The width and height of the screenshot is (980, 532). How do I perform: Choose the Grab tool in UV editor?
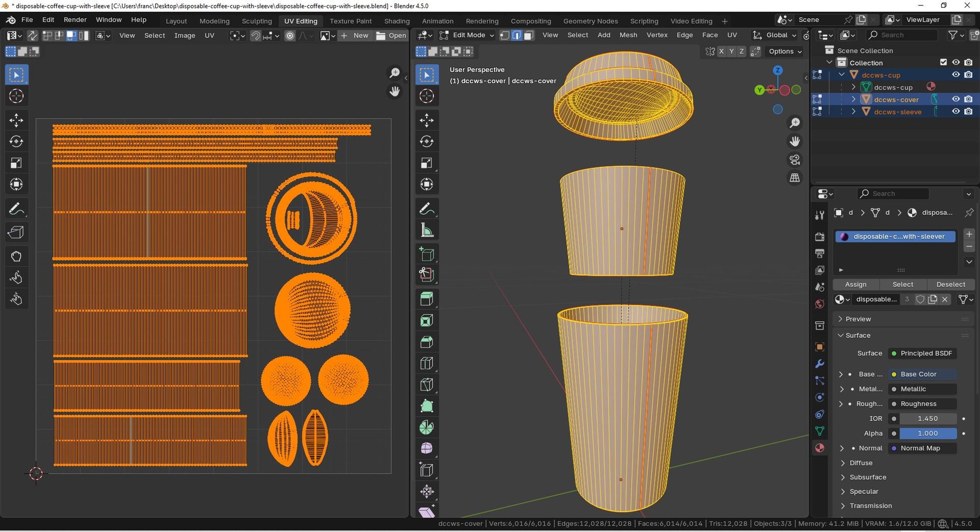click(x=16, y=256)
